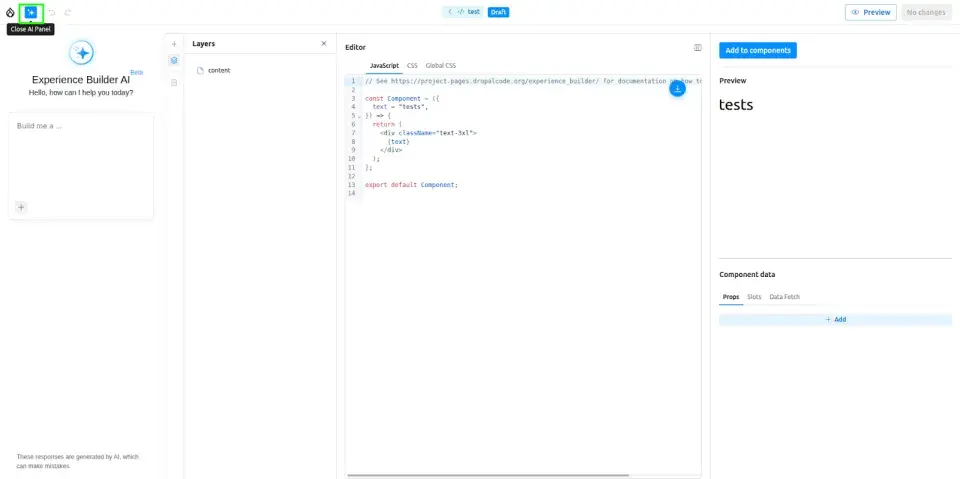Click the code component icon next to test
960x479 pixels.
[460, 12]
